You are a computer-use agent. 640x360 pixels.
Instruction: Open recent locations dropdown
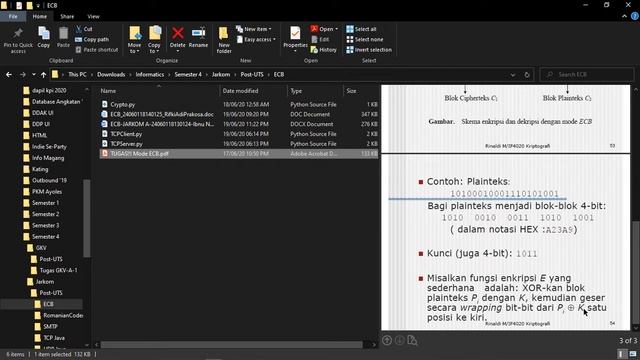pos(33,75)
